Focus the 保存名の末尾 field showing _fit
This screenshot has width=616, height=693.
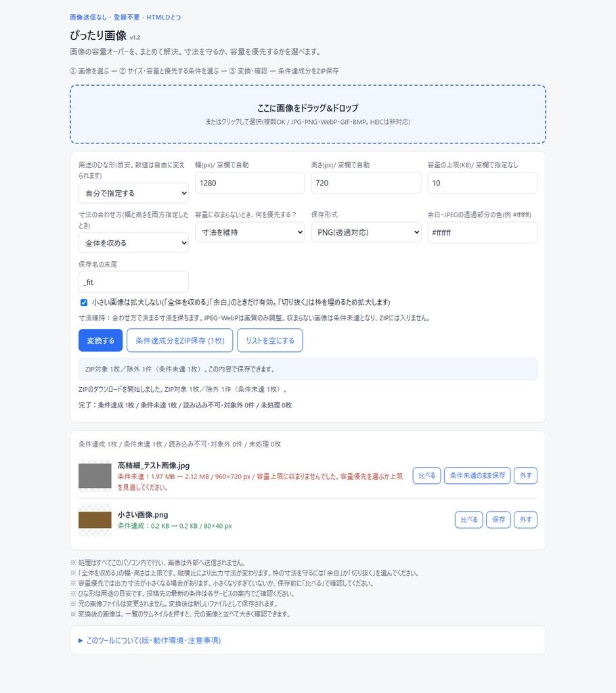pyautogui.click(x=133, y=282)
